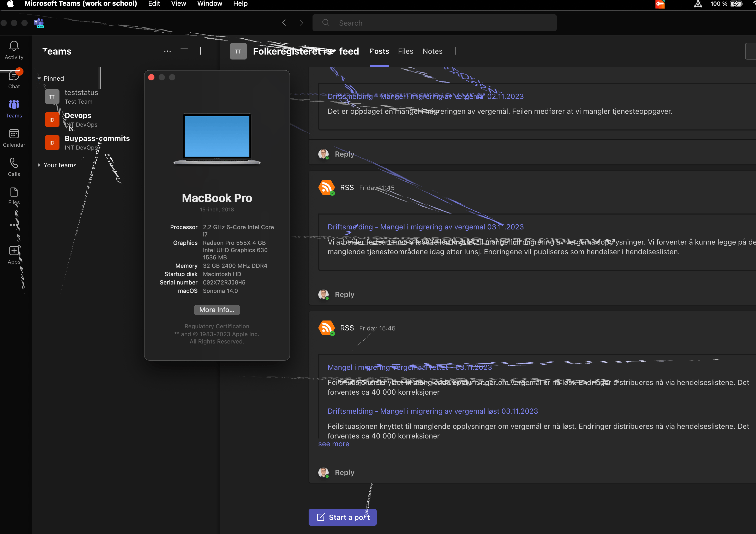Viewport: 756px width, 534px height.
Task: Expand the Your teams section
Action: point(39,165)
